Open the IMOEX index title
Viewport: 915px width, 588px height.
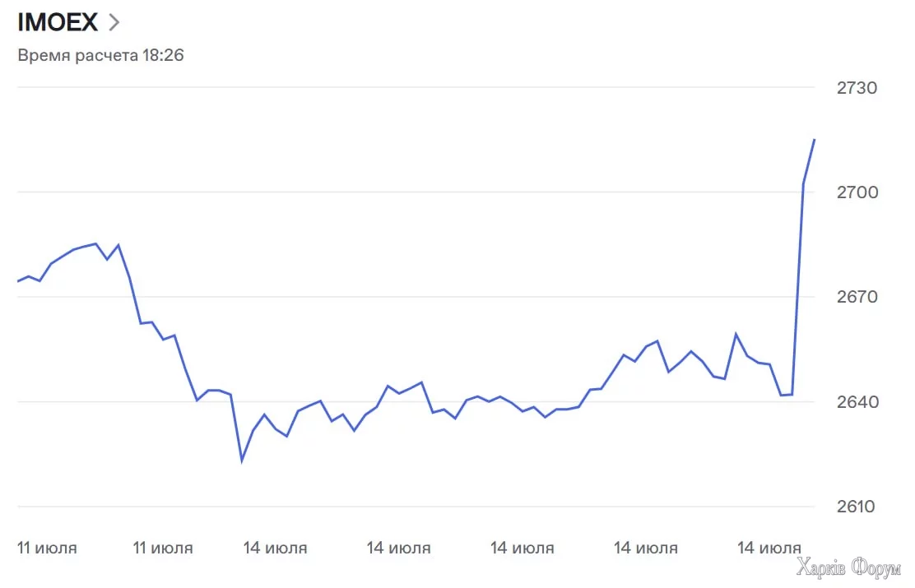(x=58, y=22)
